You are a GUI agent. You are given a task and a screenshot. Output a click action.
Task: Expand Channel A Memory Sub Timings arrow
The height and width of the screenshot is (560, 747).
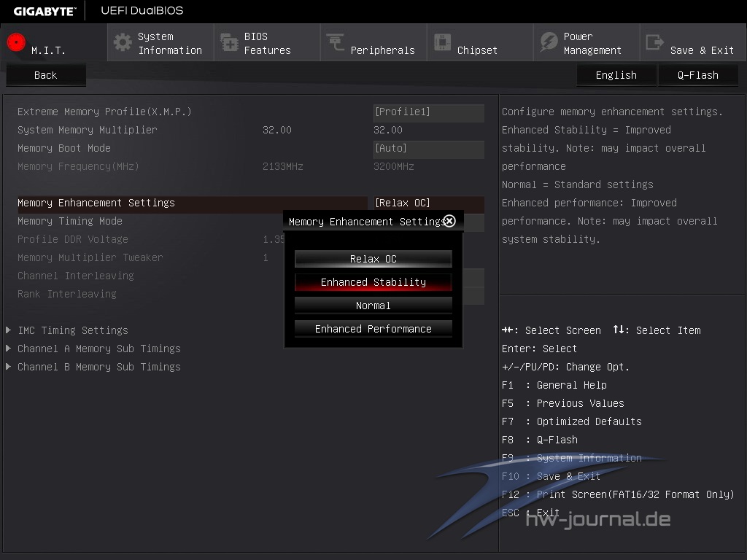9,348
